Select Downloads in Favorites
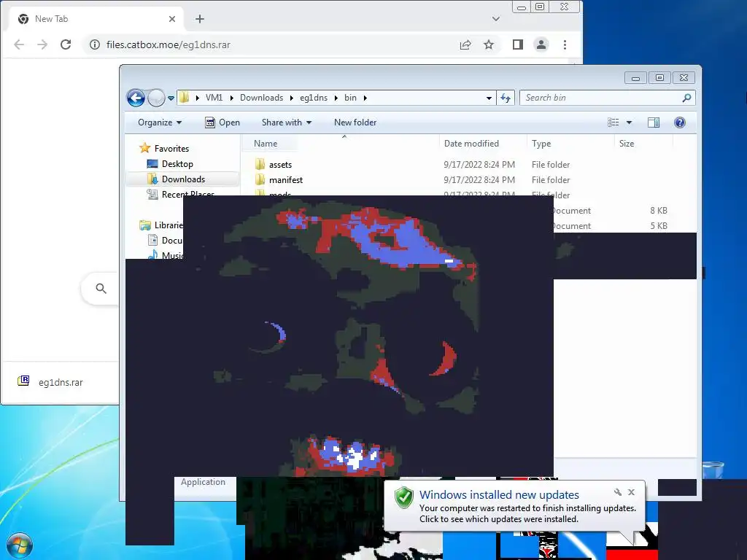This screenshot has height=560, width=747. tap(183, 179)
